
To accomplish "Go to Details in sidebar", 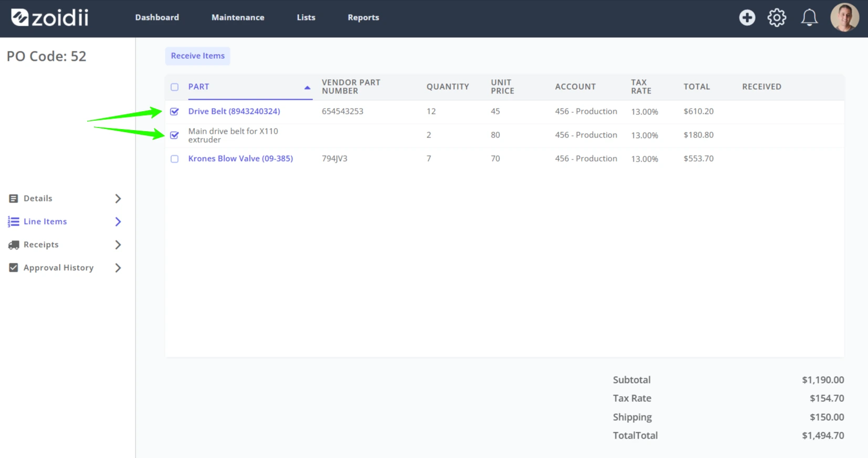I will (38, 198).
